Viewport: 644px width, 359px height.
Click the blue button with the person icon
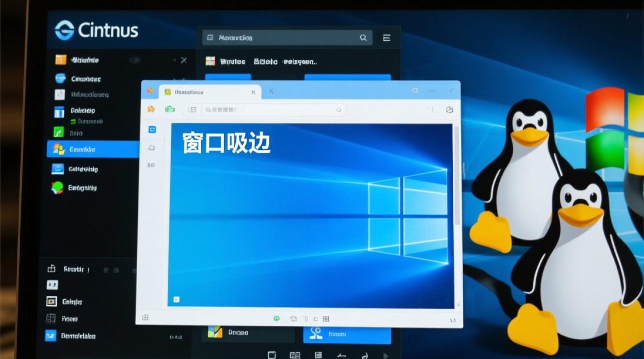[346, 333]
